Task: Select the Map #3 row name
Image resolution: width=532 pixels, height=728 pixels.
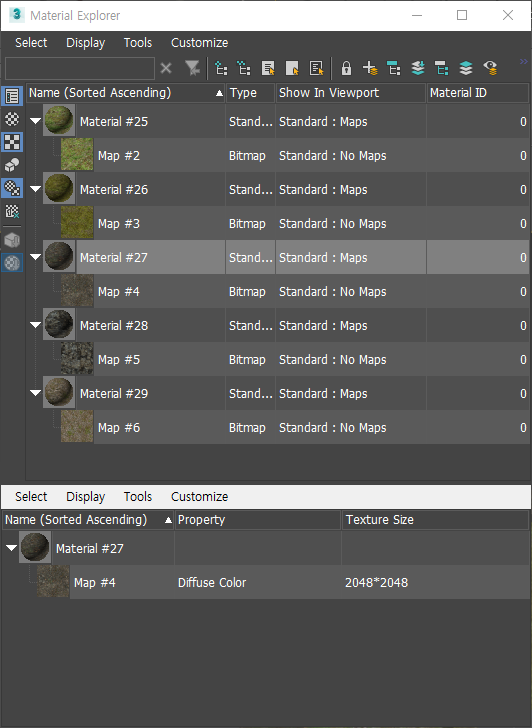Action: pos(119,224)
